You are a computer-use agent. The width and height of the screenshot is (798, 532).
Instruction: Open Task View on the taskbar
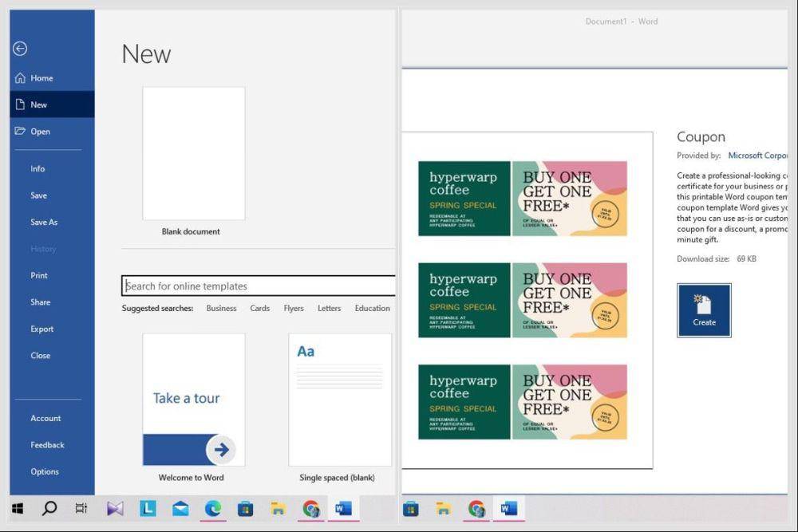click(x=81, y=508)
